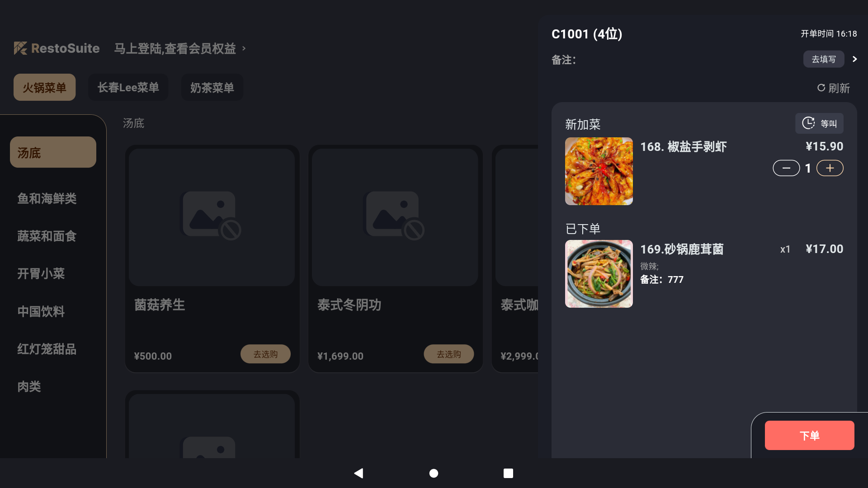The height and width of the screenshot is (488, 868).
Task: Tap the Android home circle icon
Action: (434, 473)
